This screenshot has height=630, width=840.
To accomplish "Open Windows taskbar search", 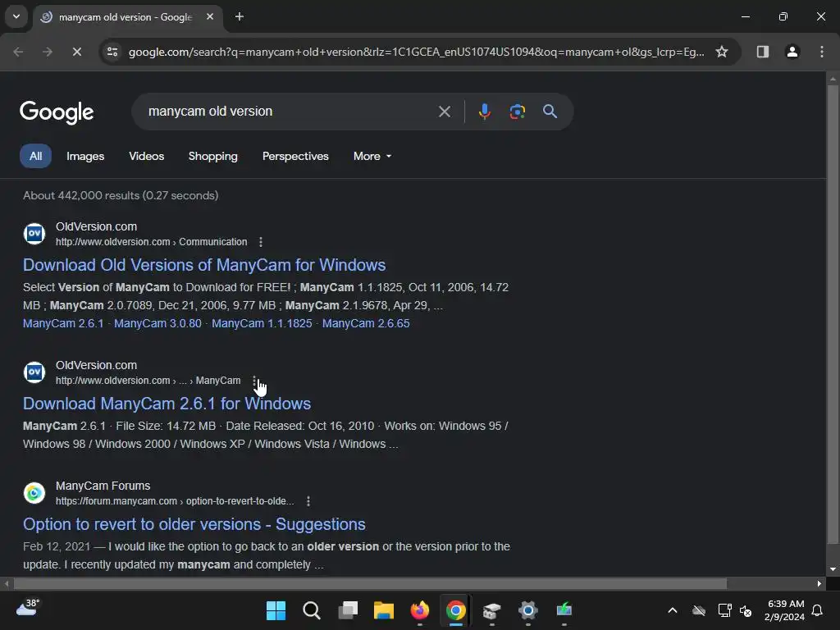I will [x=312, y=610].
